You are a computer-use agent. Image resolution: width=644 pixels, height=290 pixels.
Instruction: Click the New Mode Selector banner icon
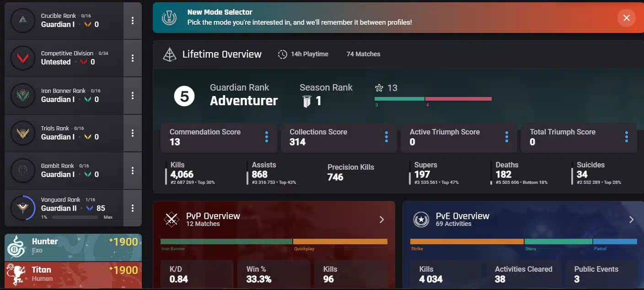coord(169,18)
